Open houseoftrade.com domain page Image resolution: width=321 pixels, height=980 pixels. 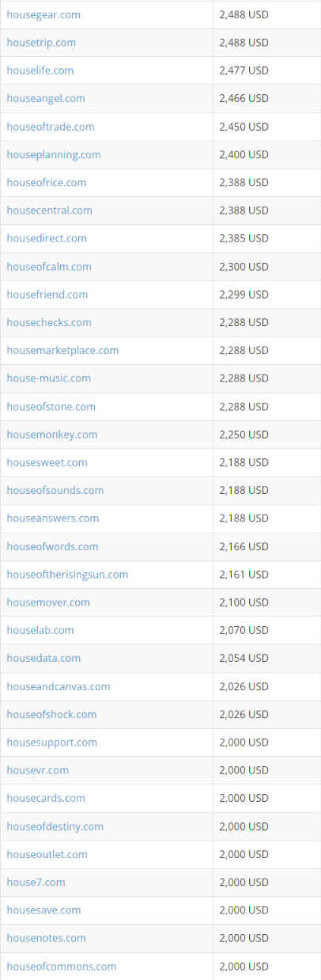(x=51, y=127)
